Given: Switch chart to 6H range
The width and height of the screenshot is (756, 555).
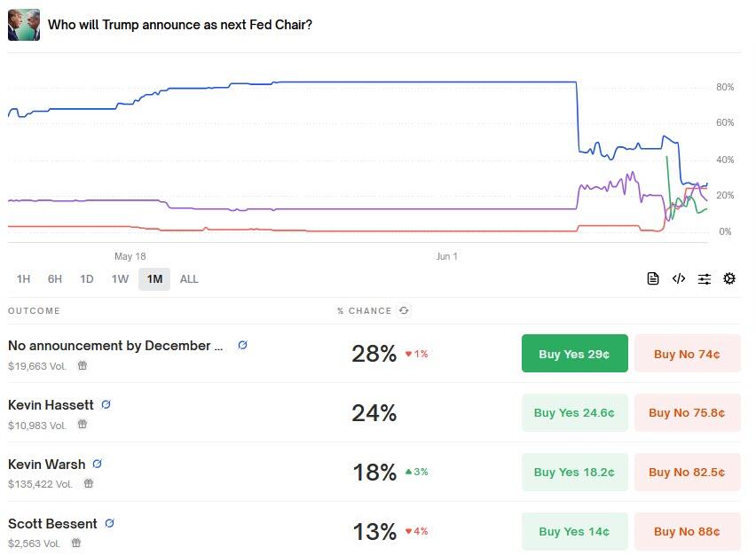Looking at the screenshot, I should (x=55, y=279).
